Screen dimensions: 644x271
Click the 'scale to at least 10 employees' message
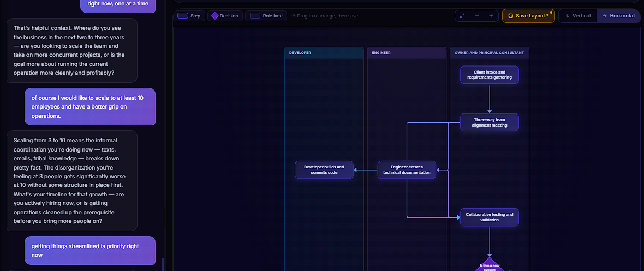(x=90, y=107)
